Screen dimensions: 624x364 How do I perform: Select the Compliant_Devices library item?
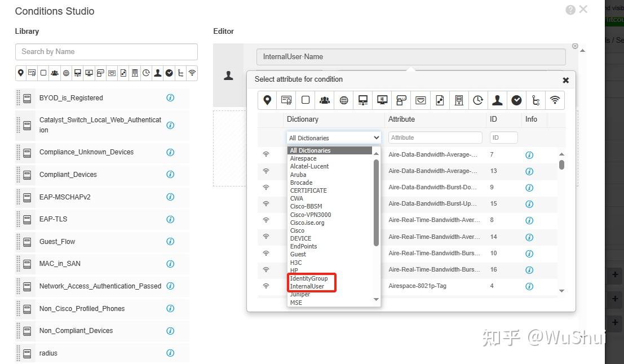[68, 174]
